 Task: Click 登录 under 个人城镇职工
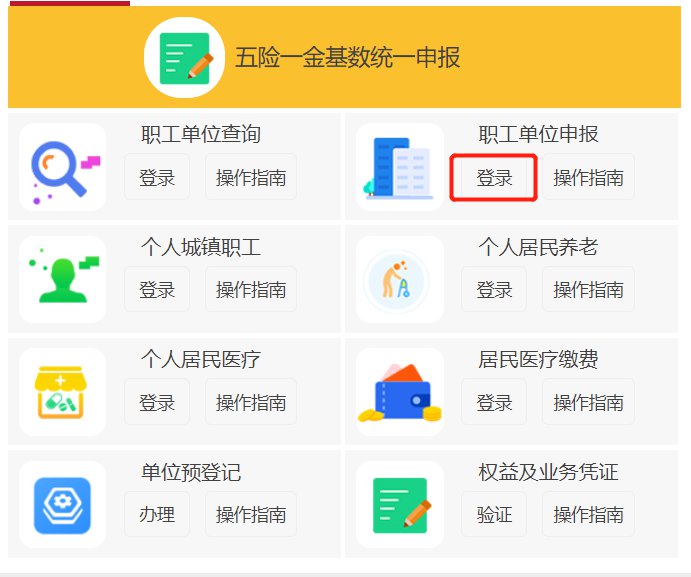[157, 290]
